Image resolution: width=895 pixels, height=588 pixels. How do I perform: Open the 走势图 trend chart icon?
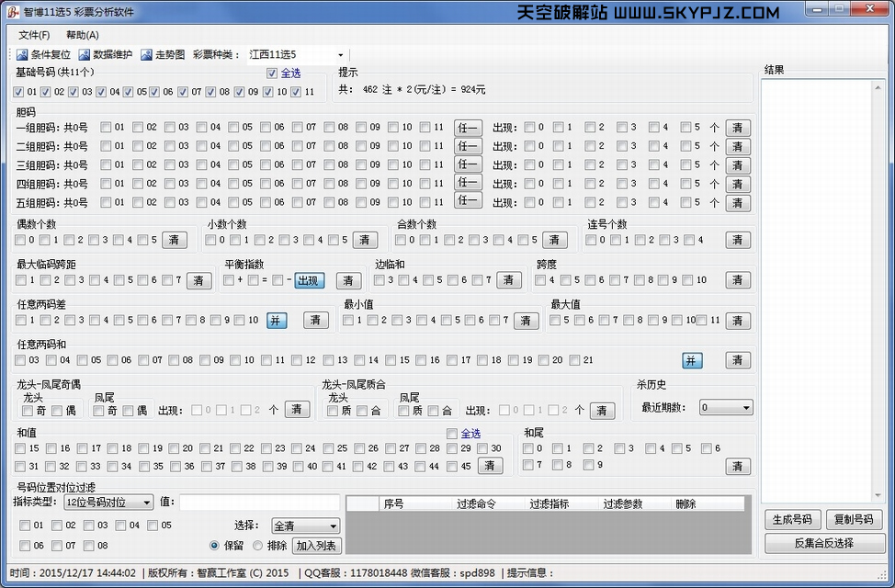click(x=147, y=55)
